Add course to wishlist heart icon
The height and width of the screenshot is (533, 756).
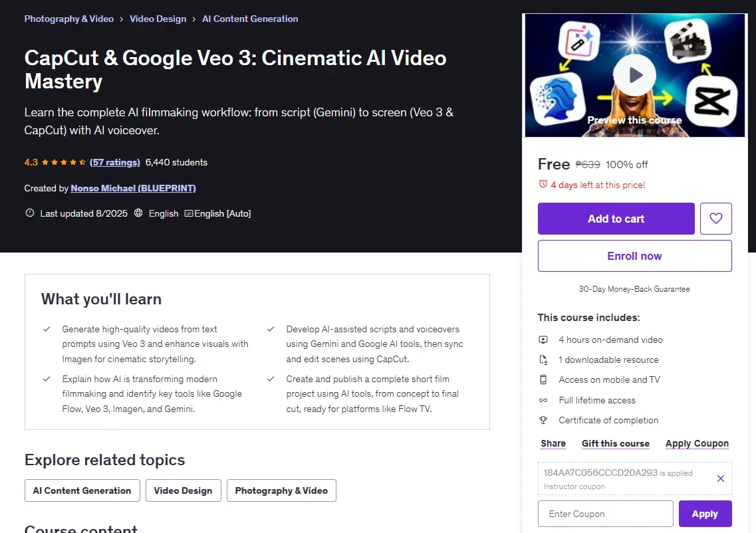[x=716, y=218]
